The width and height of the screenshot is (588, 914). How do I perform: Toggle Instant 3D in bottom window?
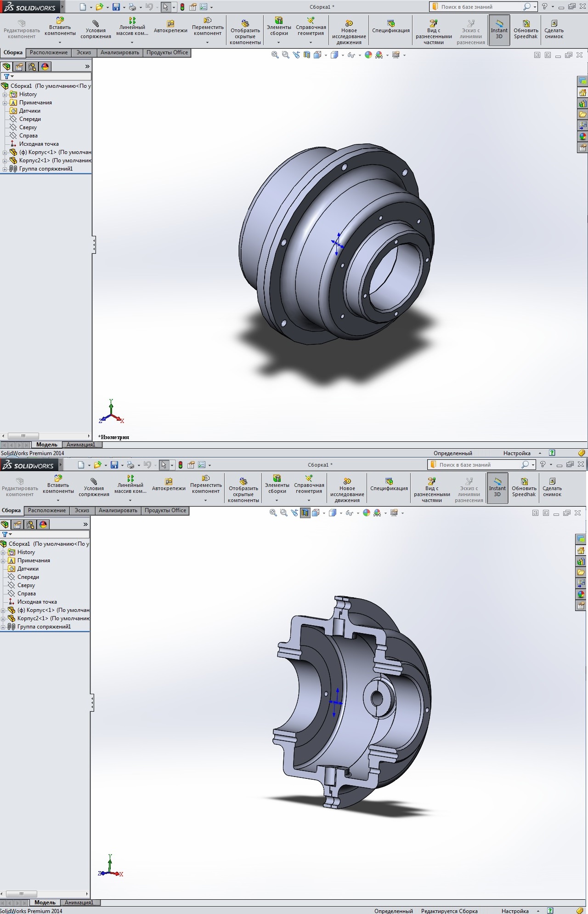498,488
